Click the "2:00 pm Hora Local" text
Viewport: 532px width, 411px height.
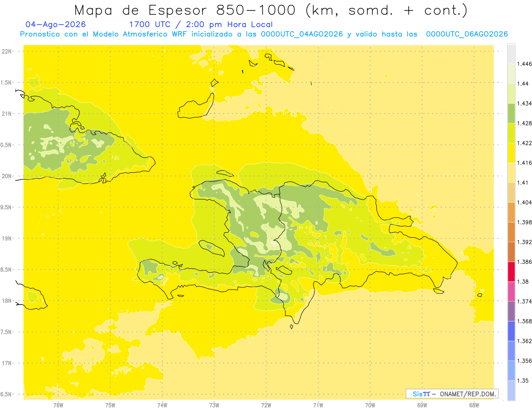click(x=231, y=25)
